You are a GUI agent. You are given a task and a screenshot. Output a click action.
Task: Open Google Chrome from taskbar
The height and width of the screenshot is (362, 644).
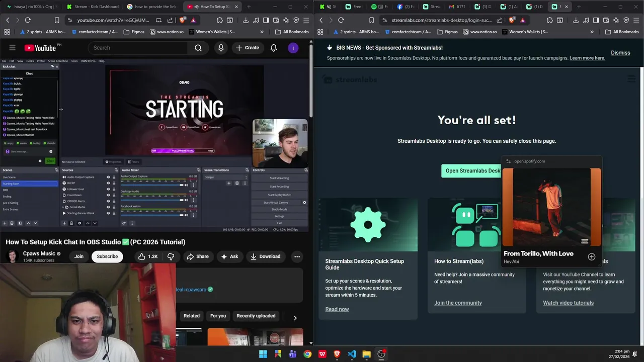pos(307,354)
